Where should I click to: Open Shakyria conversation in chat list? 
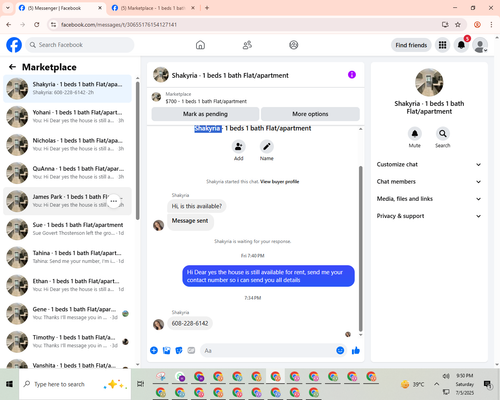(x=67, y=89)
